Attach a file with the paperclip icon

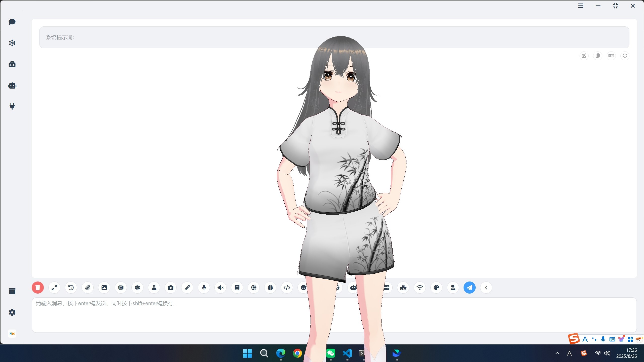[87, 288]
